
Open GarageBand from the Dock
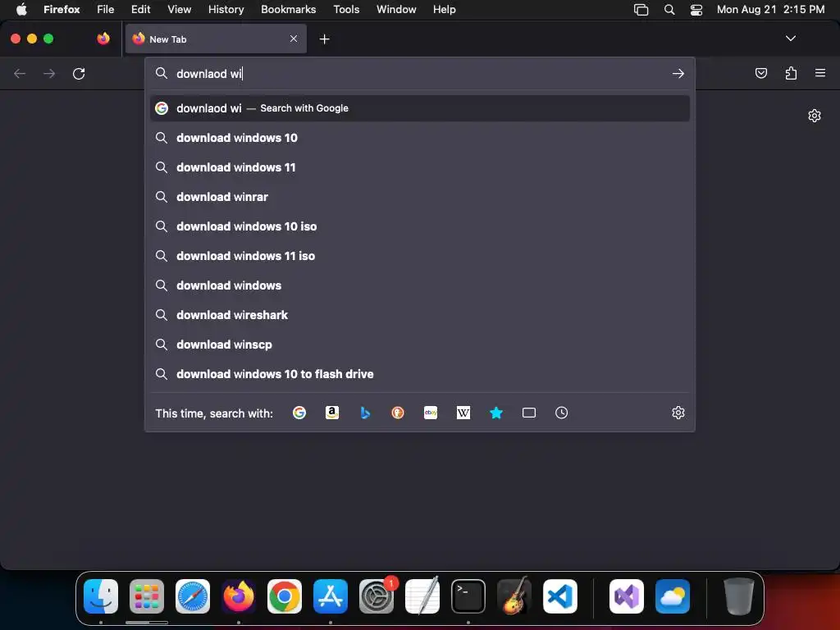(514, 596)
